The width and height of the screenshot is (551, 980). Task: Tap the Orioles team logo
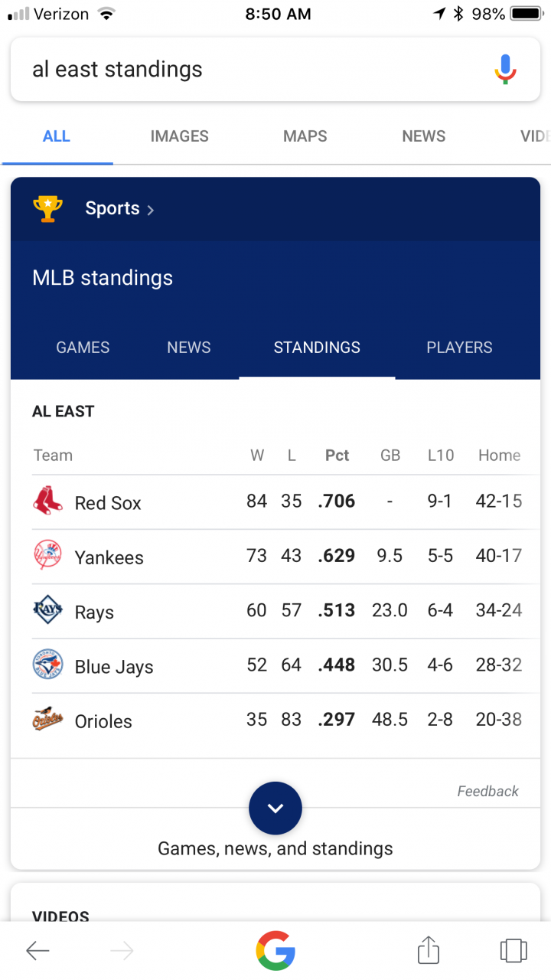tap(47, 720)
